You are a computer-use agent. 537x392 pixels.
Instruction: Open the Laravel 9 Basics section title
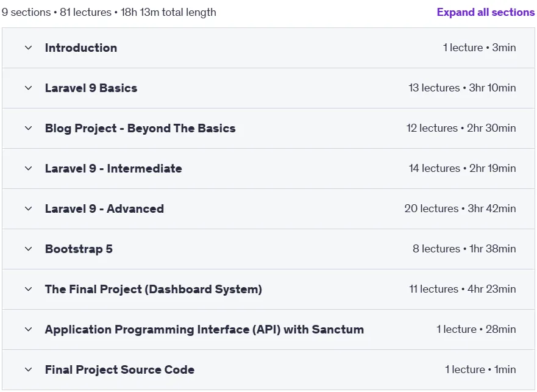point(91,88)
